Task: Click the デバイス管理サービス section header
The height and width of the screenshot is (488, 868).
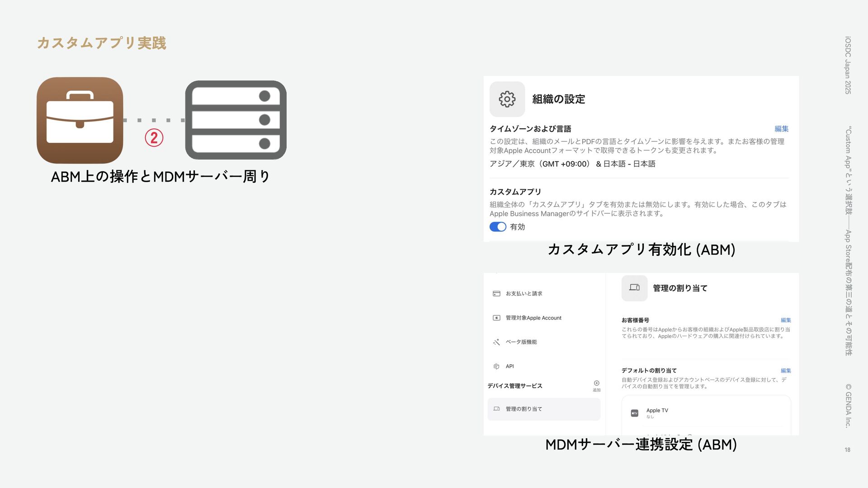Action: 515,386
